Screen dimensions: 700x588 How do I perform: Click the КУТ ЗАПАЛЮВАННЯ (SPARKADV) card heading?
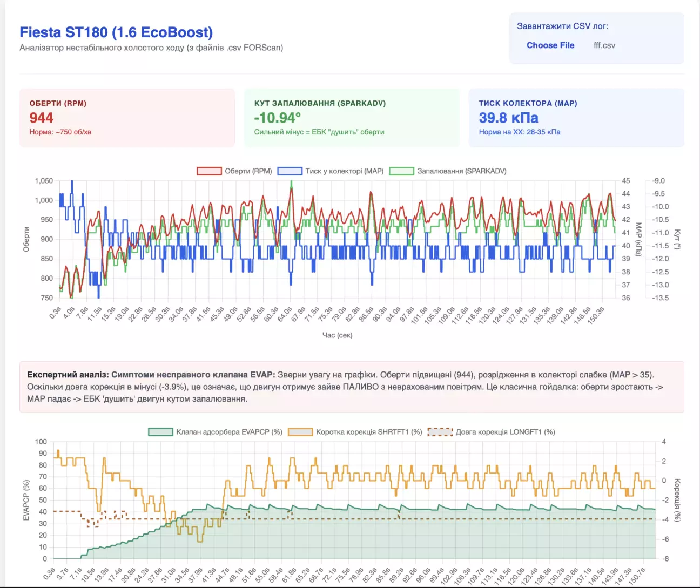click(320, 103)
